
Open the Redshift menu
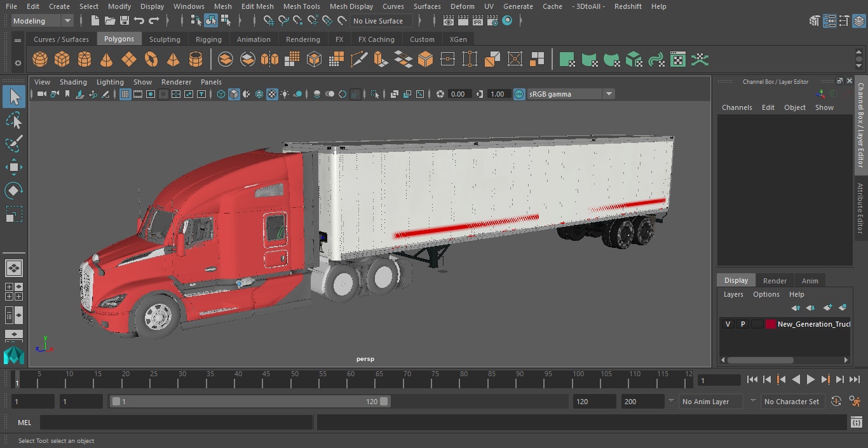coord(628,6)
